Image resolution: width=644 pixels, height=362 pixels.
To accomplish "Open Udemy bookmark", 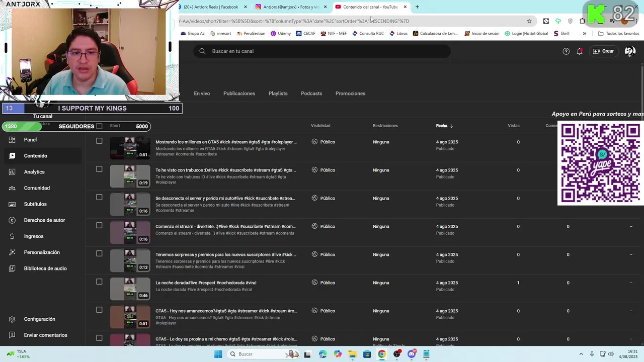I will (x=281, y=34).
